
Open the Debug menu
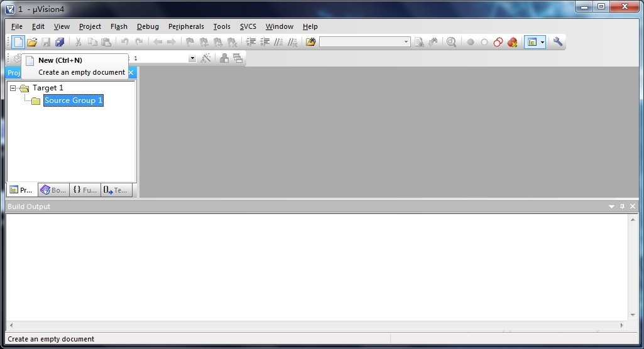[148, 26]
